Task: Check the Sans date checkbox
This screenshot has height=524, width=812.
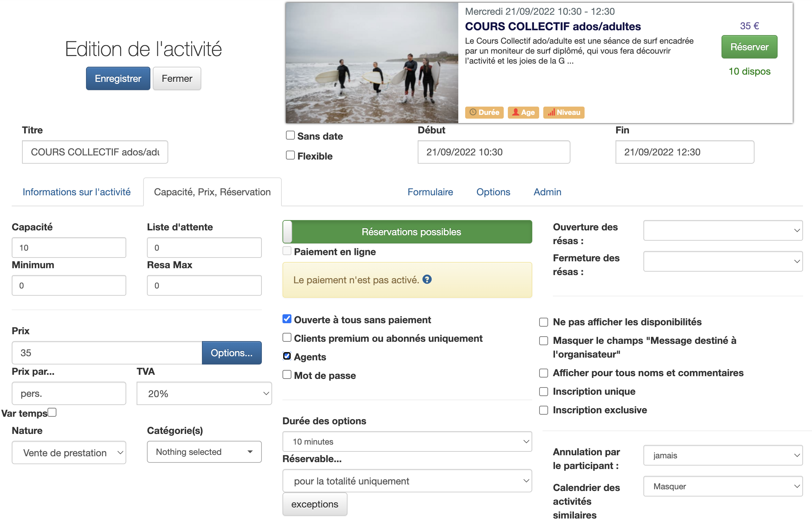Action: 290,135
